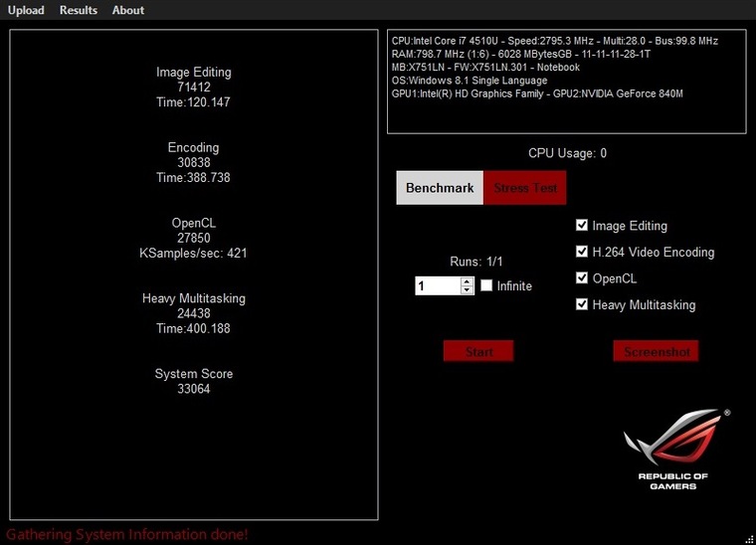Click the Screenshot button
The width and height of the screenshot is (756, 545).
click(x=656, y=351)
